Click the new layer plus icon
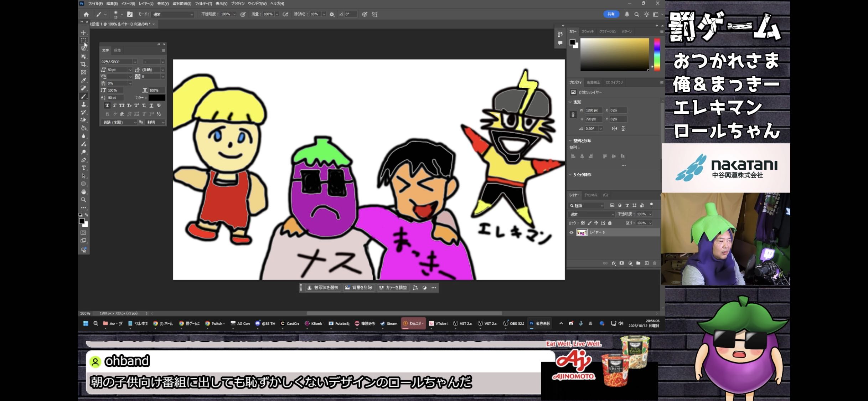 [x=647, y=263]
